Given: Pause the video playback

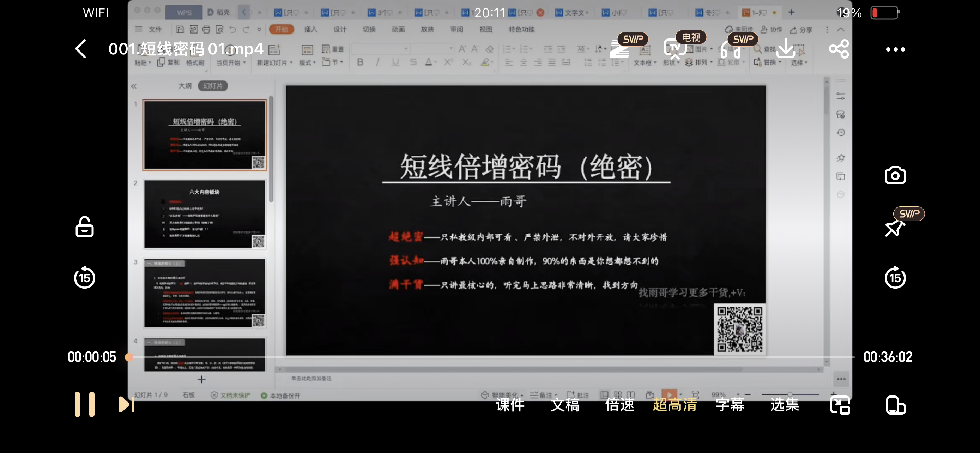Looking at the screenshot, I should [x=84, y=404].
